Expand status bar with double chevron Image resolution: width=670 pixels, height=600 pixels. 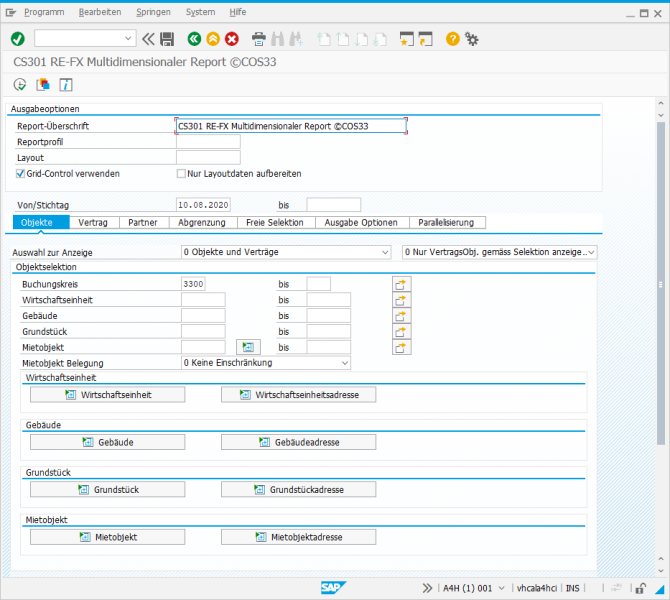[427, 588]
